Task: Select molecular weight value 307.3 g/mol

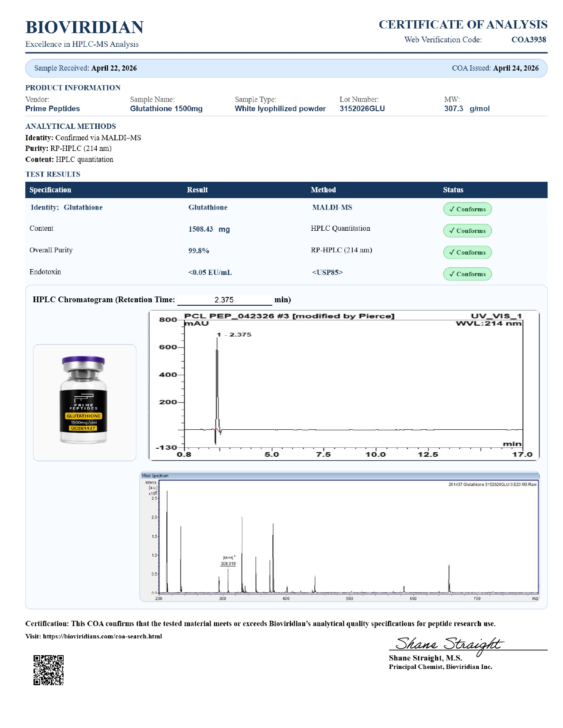Action: [x=467, y=109]
